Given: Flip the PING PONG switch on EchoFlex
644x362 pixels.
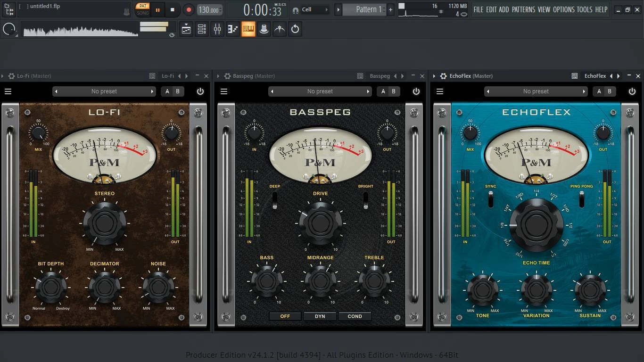Looking at the screenshot, I should 582,199.
